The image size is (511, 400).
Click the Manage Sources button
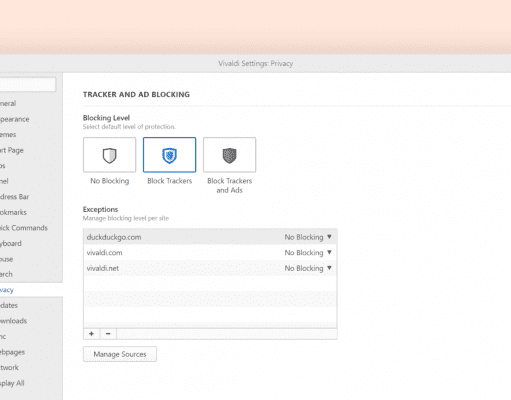[x=120, y=354]
